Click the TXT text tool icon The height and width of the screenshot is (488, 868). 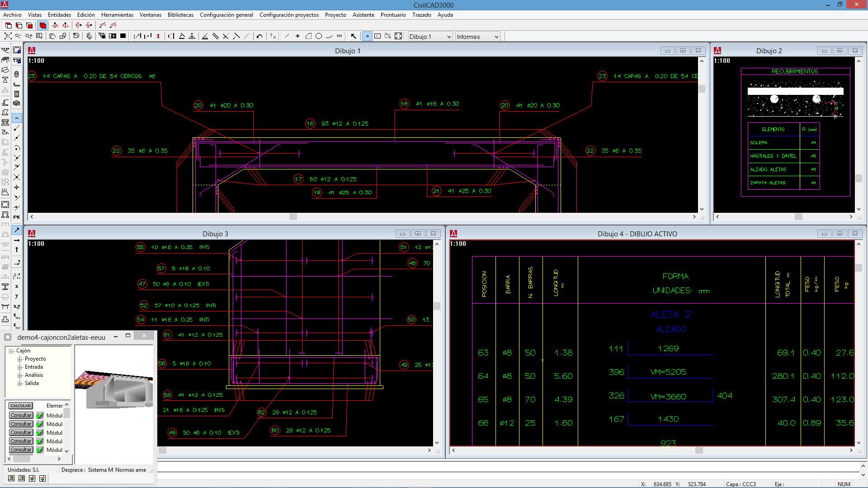340,36
